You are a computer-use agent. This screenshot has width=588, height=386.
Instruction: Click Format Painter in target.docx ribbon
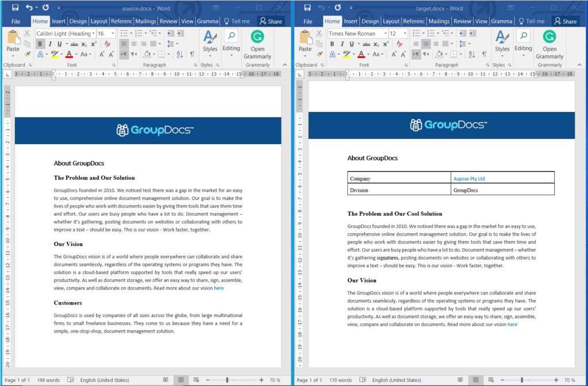(320, 54)
